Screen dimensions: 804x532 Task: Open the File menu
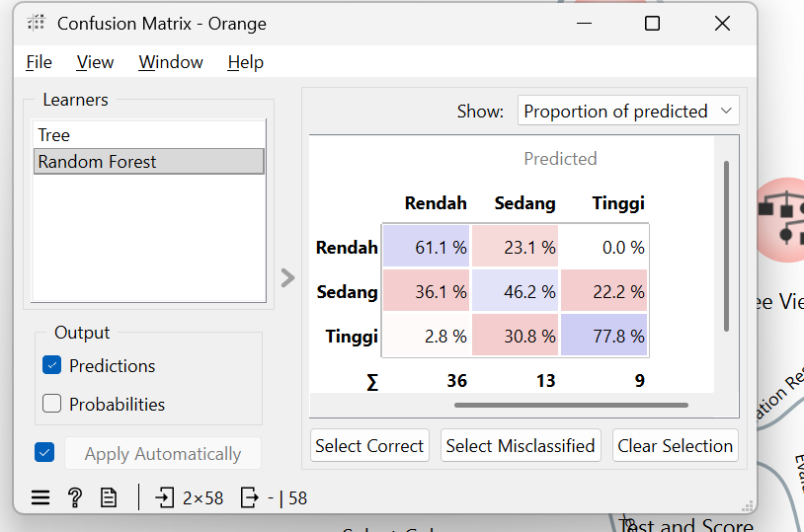tap(39, 62)
